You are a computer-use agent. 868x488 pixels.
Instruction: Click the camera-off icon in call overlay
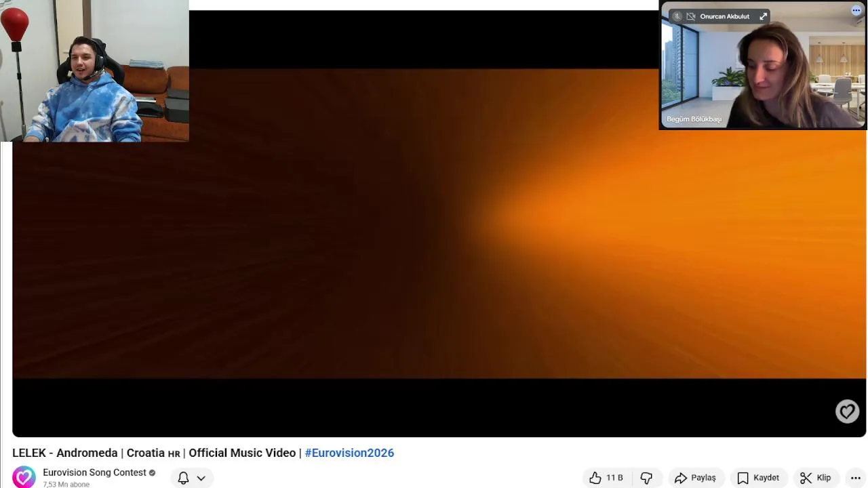click(x=691, y=16)
